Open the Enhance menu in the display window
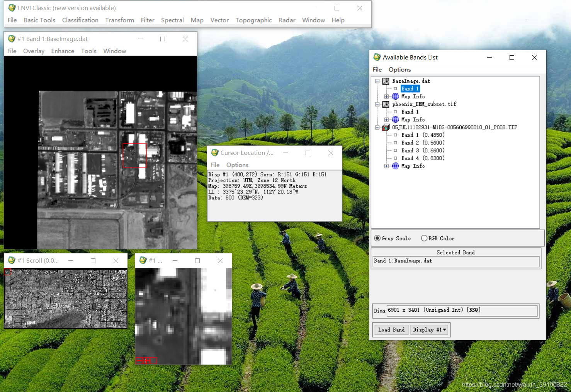 coord(63,51)
